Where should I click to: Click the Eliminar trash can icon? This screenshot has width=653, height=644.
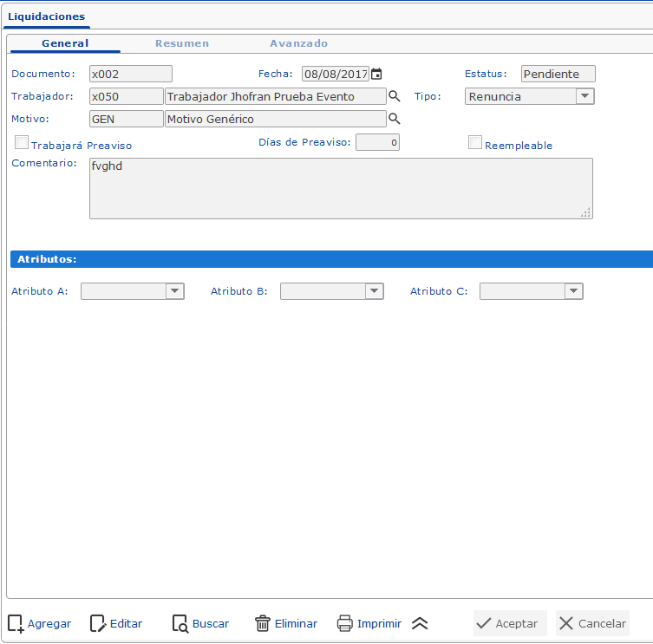pyautogui.click(x=263, y=623)
